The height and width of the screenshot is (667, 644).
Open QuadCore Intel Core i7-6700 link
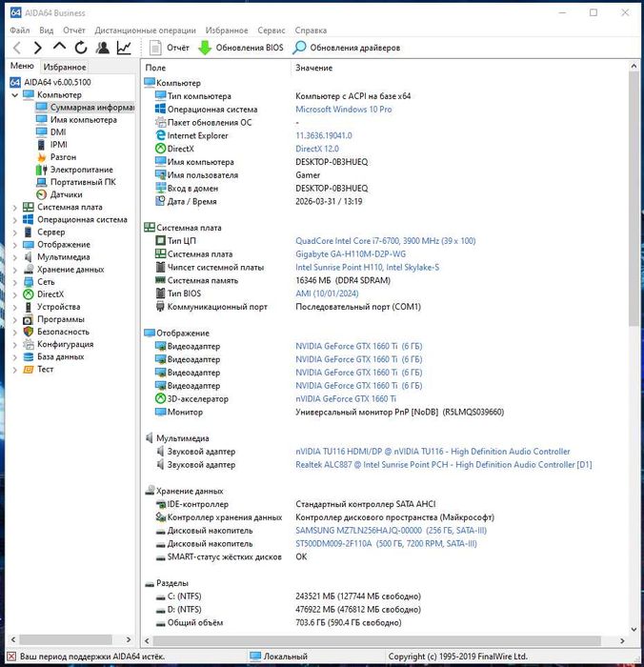386,241
